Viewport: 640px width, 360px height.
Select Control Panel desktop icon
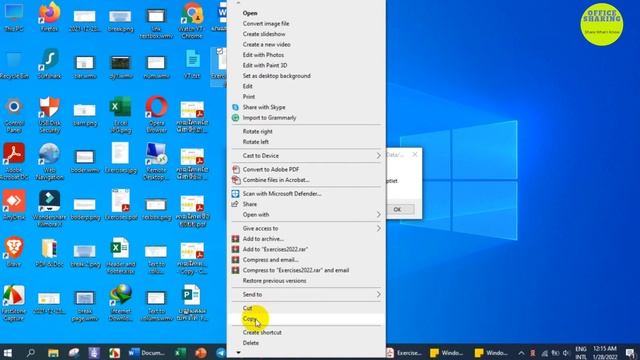[x=14, y=116]
